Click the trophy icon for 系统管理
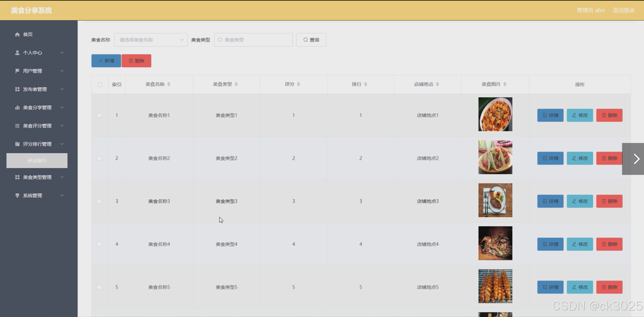The image size is (644, 317). [17, 195]
